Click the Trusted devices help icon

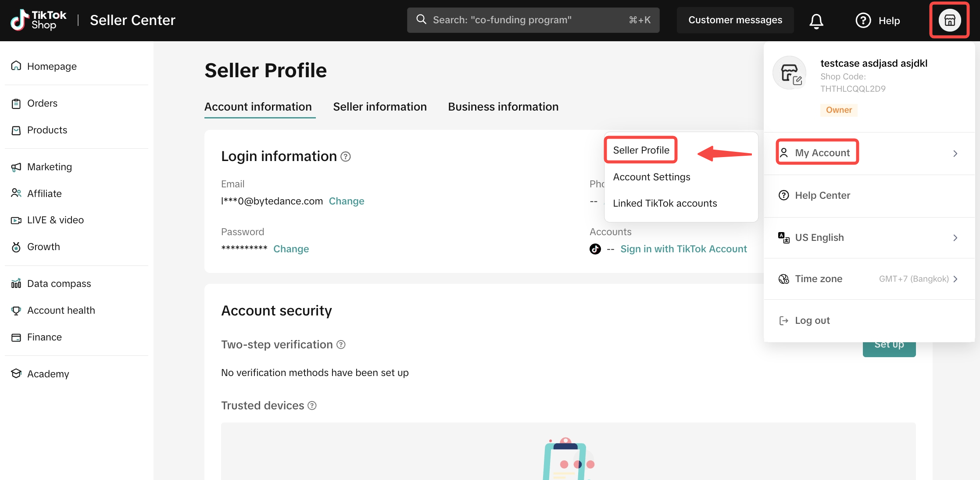click(312, 406)
